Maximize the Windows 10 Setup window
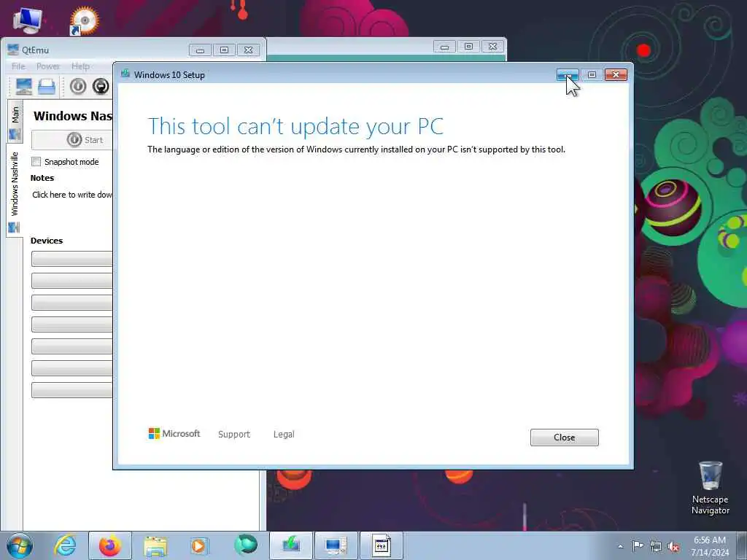747x560 pixels. (x=592, y=75)
